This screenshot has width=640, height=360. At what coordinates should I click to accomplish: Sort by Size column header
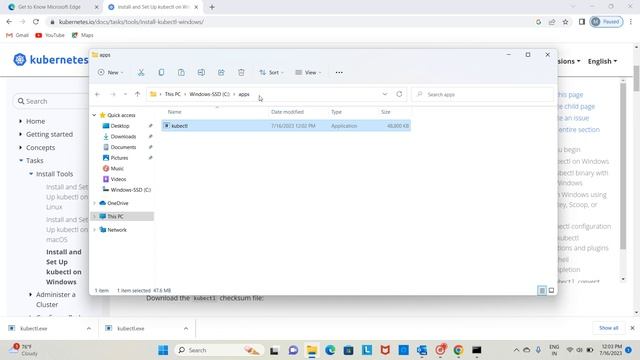tap(386, 112)
